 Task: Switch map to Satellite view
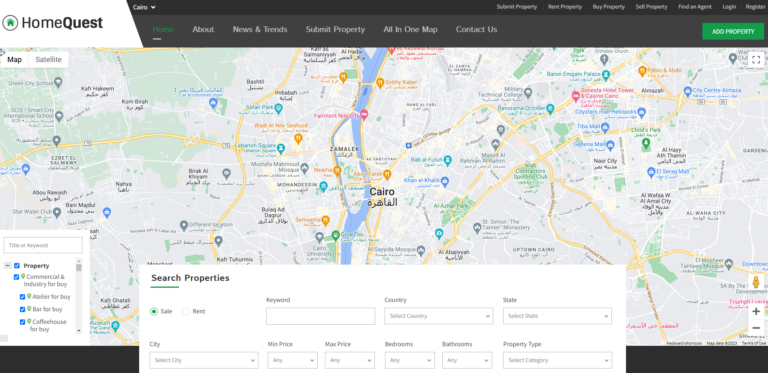coord(48,60)
